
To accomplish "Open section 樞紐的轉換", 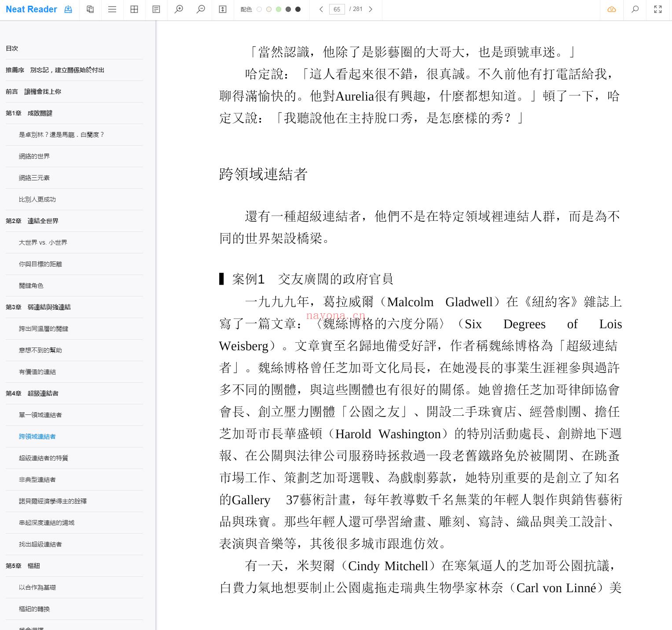I will click(34, 609).
